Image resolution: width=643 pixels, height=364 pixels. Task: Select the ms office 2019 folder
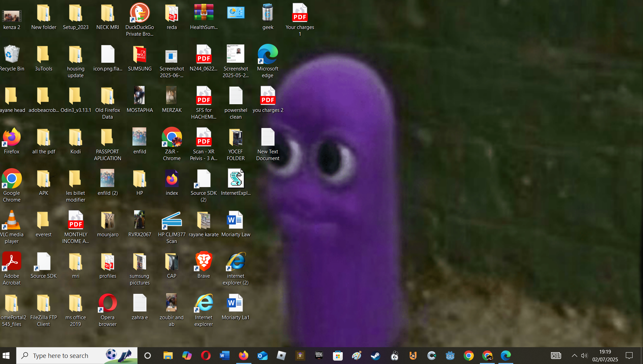tap(75, 310)
